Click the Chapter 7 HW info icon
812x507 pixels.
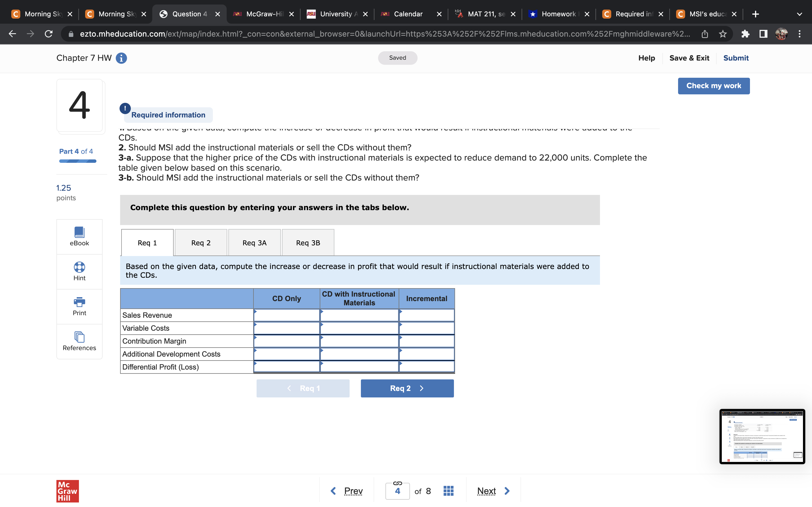(120, 58)
